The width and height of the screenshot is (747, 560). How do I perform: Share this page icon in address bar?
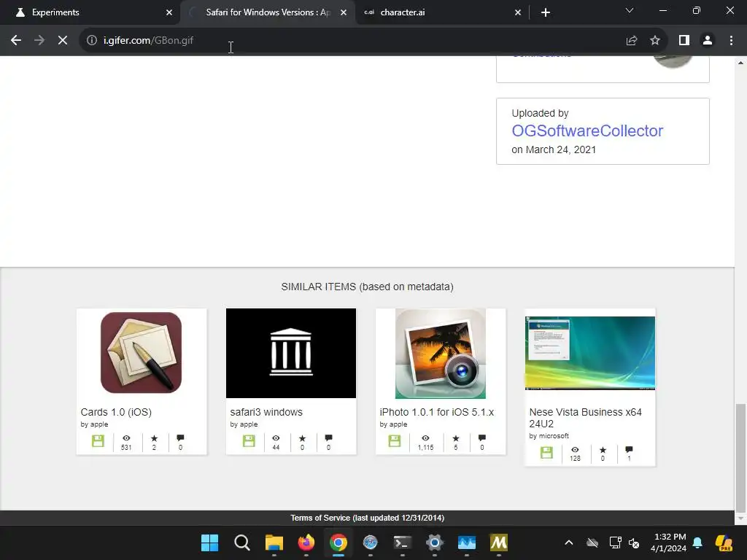(x=632, y=41)
